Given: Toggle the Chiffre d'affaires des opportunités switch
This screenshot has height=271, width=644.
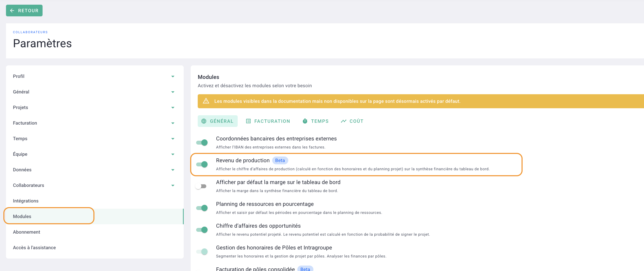Looking at the screenshot, I should click(x=202, y=230).
